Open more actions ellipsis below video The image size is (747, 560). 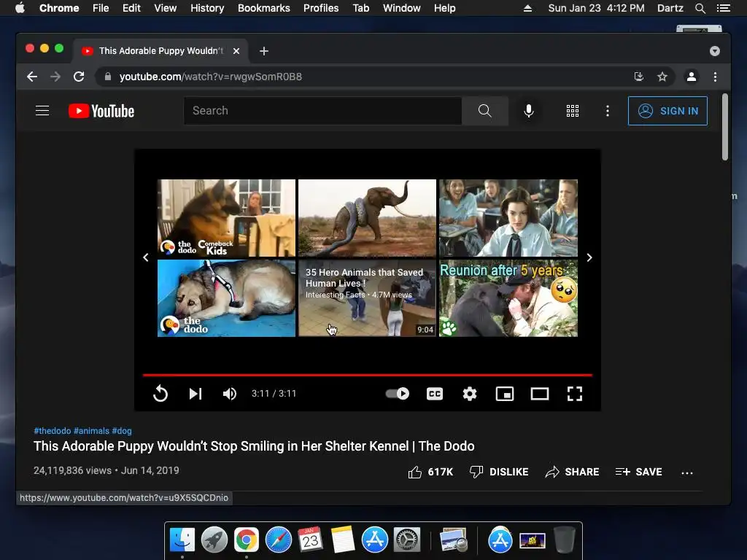pos(687,472)
